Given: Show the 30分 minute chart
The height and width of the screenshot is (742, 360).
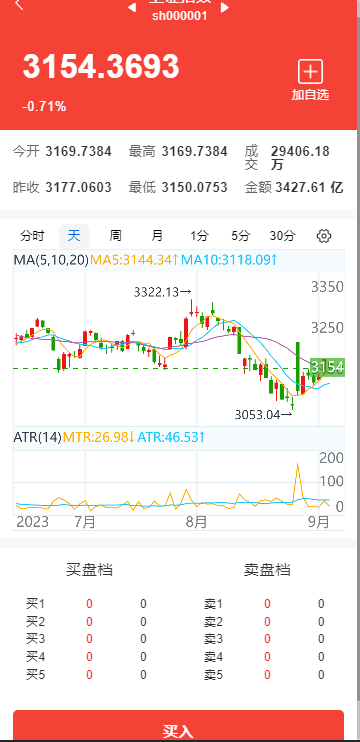Looking at the screenshot, I should (x=282, y=236).
